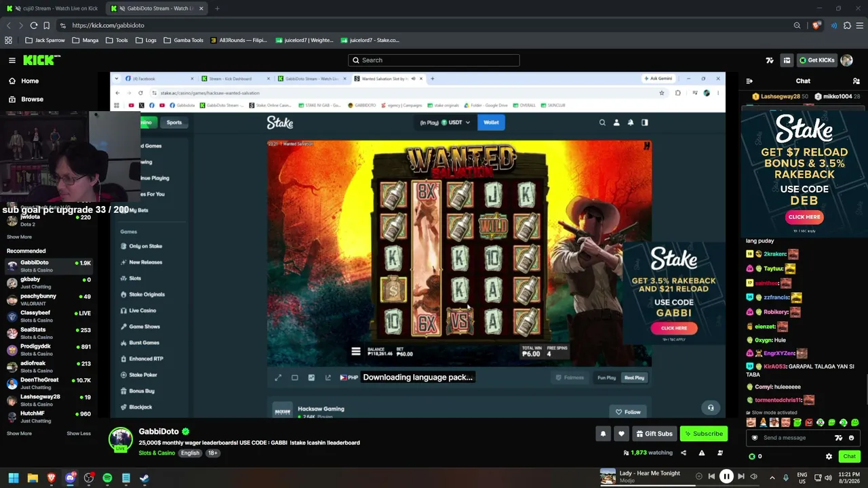The image size is (868, 488).
Task: Open the user avatar menu on Kick
Action: 846,60
